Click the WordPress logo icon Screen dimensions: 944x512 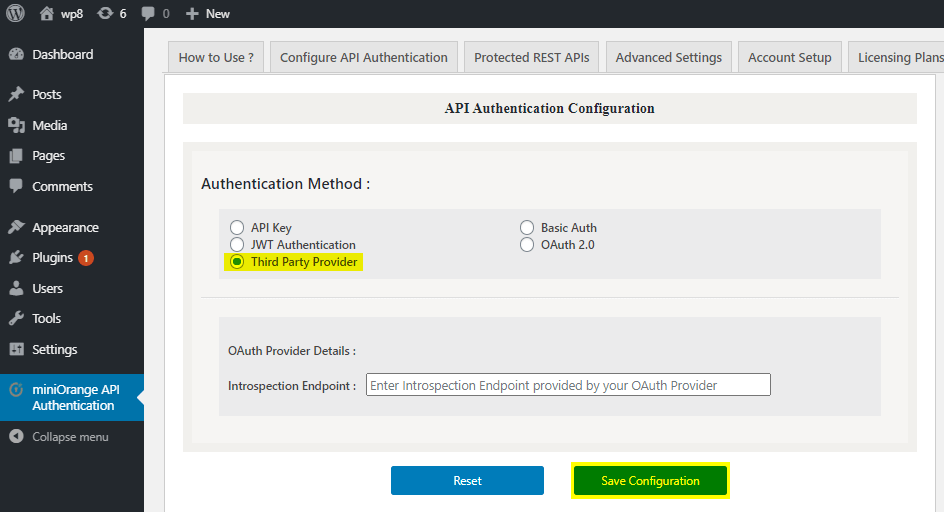coord(16,14)
